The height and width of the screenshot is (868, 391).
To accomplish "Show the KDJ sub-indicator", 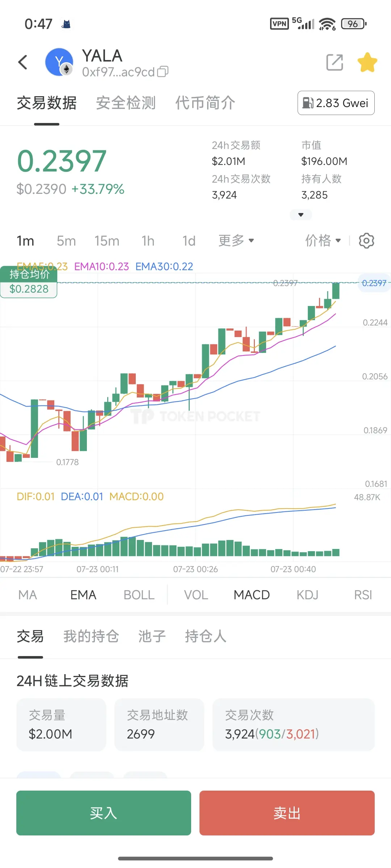I will coord(307,595).
